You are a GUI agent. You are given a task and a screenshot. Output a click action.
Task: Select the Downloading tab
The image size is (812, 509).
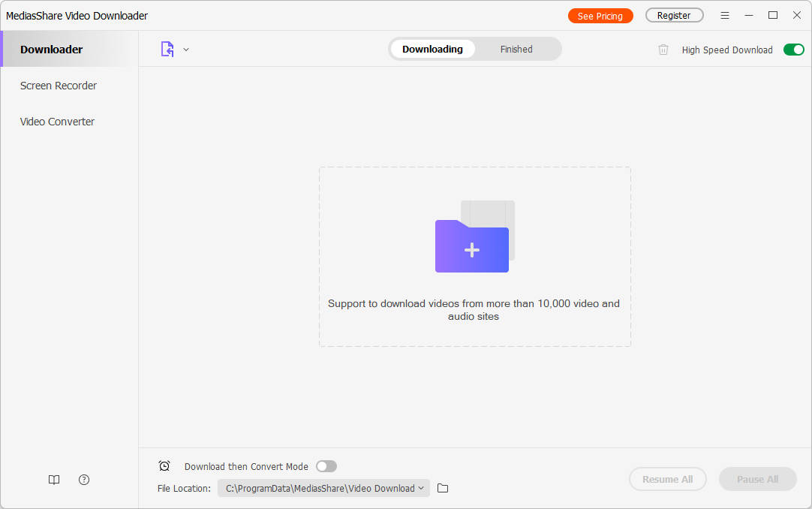tap(432, 49)
